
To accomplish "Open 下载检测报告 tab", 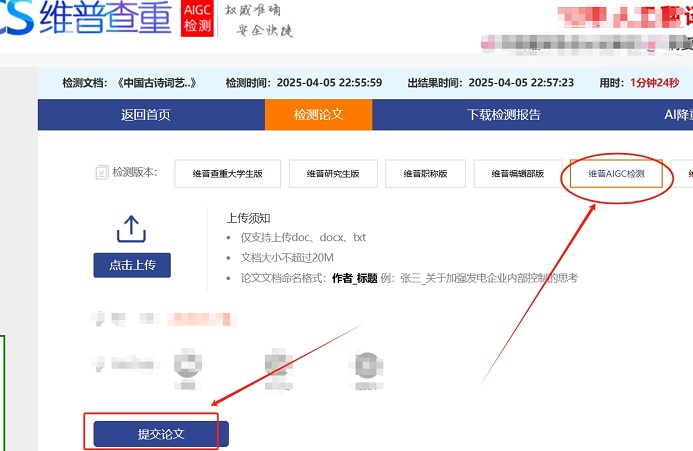I will click(x=504, y=115).
